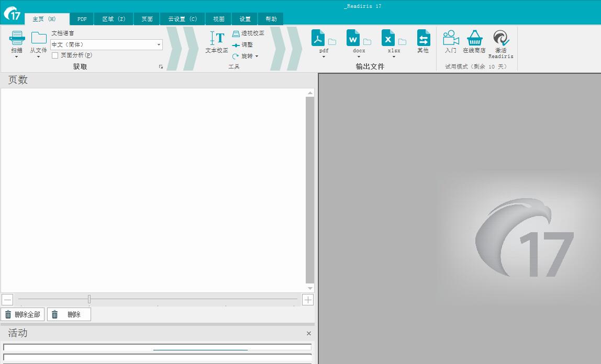Switch to the 云设置 (C) tab
The image size is (601, 364).
click(182, 19)
